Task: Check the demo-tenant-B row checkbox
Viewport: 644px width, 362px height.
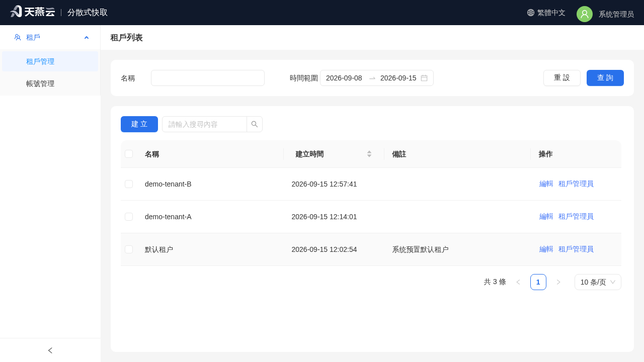Action: click(129, 184)
